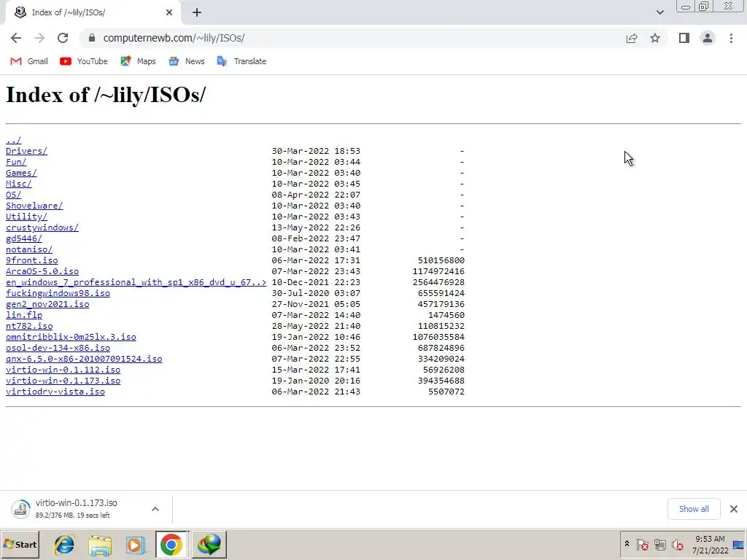Image resolution: width=747 pixels, height=560 pixels.
Task: Close the Index of /~lily/ISOs/ tab
Action: (169, 12)
